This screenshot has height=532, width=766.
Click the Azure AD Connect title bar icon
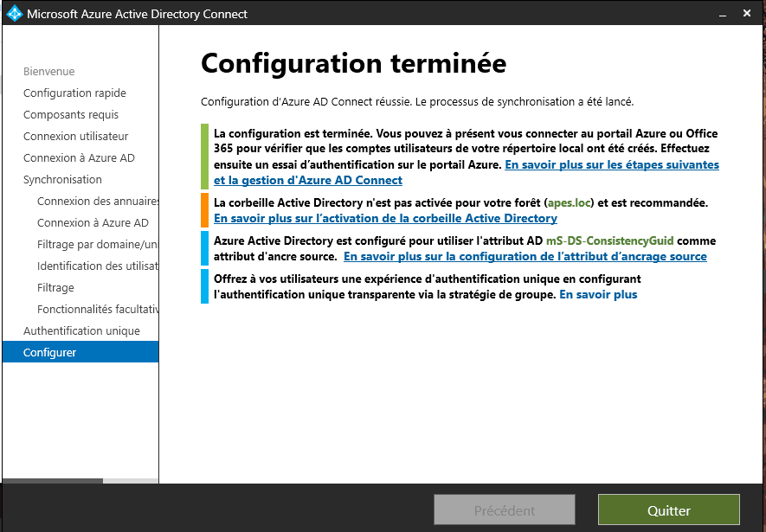click(14, 14)
